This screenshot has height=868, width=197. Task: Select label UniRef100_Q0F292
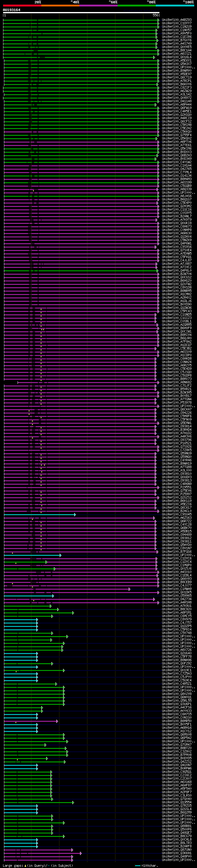(177, 663)
